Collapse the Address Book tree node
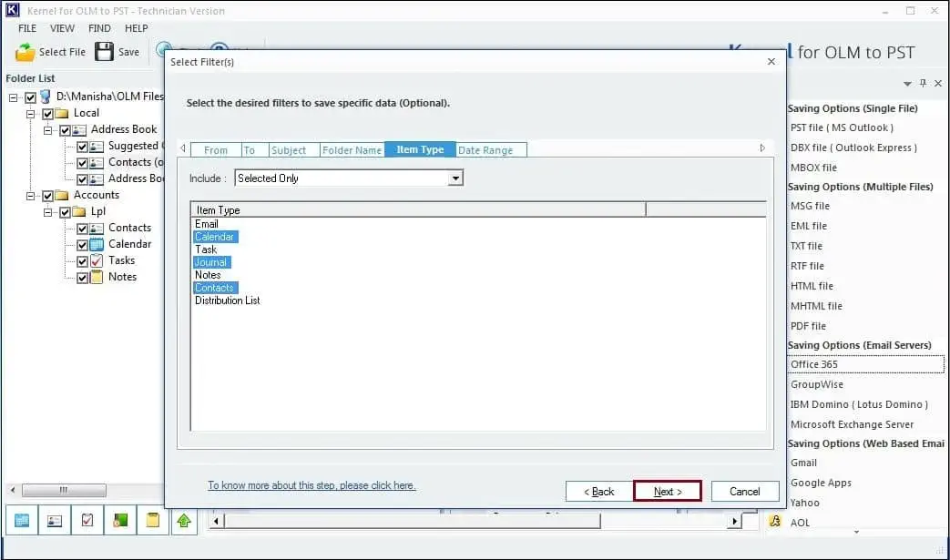 (48, 130)
